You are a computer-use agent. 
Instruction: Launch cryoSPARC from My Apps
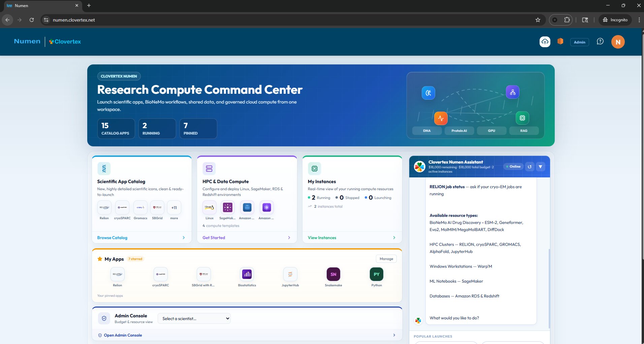(x=161, y=274)
